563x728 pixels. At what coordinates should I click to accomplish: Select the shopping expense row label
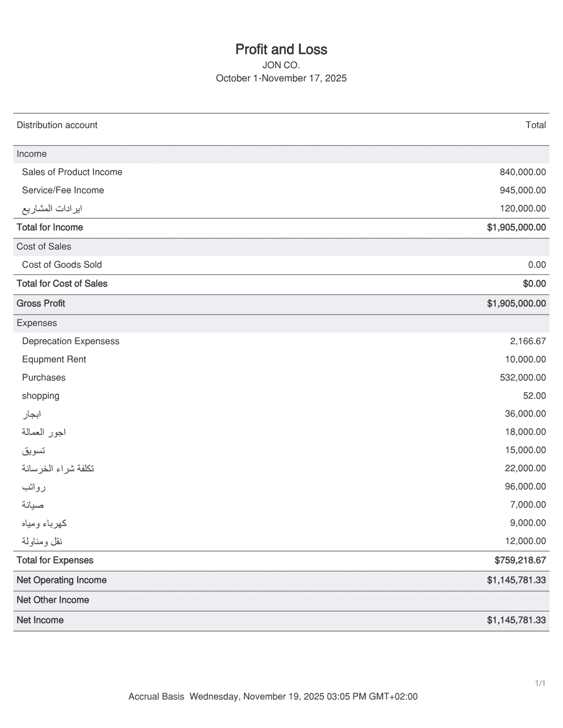(41, 396)
